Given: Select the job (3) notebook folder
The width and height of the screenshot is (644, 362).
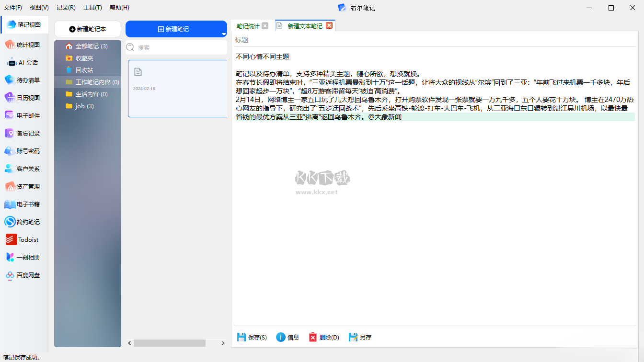Looking at the screenshot, I should tap(84, 106).
